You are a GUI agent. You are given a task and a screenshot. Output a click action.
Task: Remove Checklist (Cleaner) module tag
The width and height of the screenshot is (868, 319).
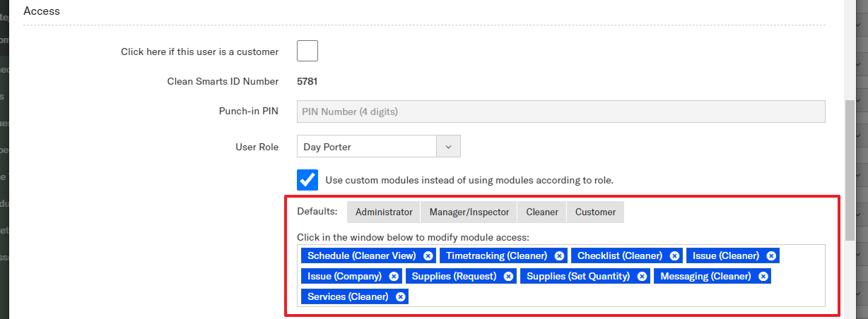(674, 255)
